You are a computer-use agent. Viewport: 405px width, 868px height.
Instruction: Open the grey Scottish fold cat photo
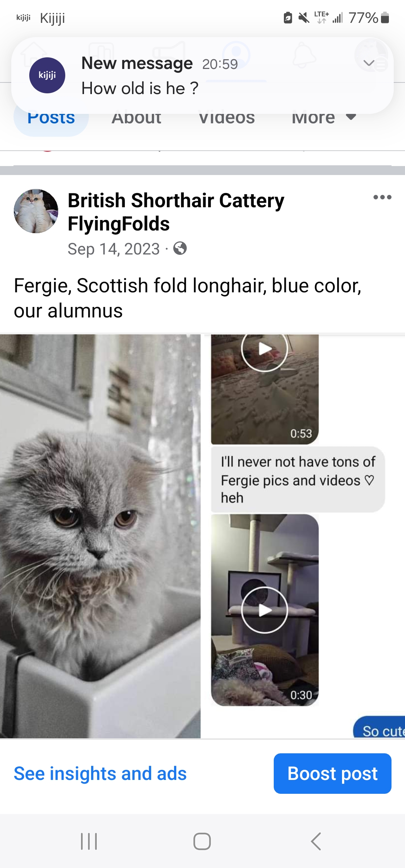(x=100, y=536)
